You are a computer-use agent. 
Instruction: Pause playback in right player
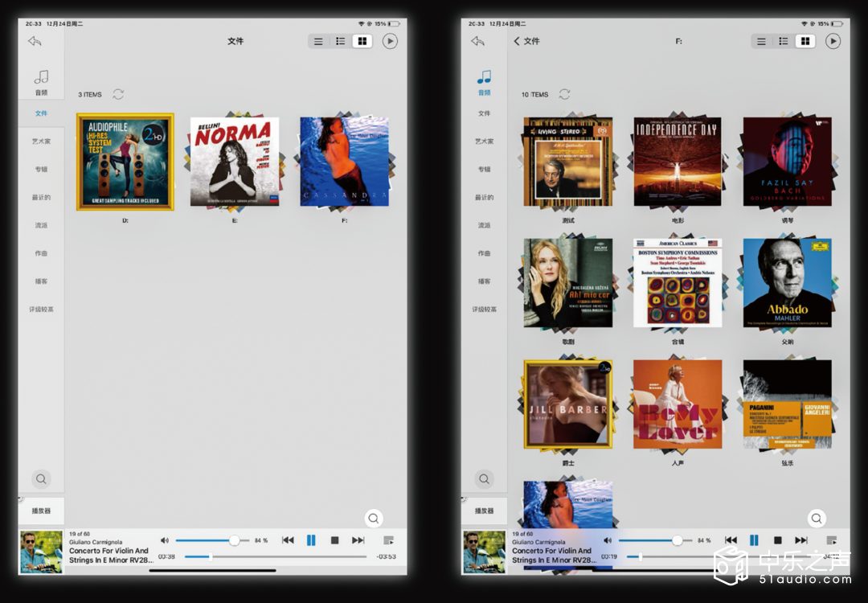754,539
